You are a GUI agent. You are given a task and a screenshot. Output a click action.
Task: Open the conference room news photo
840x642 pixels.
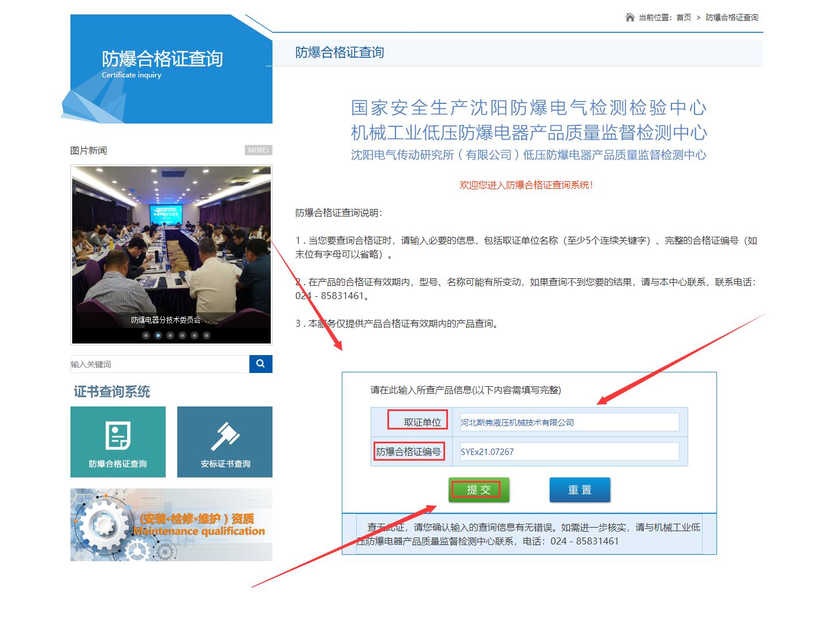171,242
